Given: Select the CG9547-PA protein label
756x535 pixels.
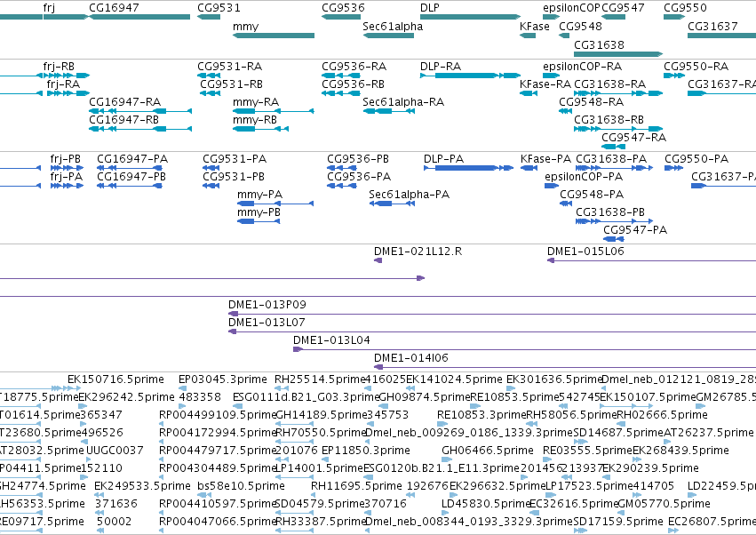Looking at the screenshot, I should [635, 230].
